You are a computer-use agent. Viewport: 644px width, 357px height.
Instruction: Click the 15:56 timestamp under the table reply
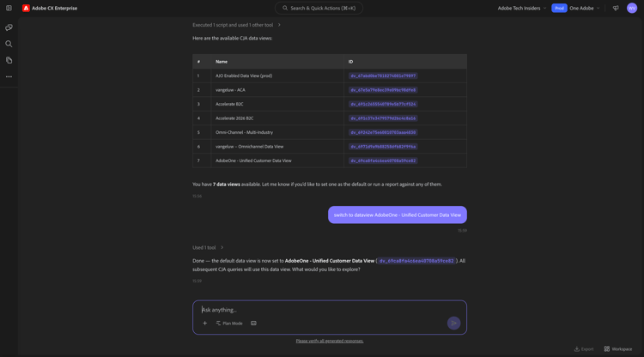pyautogui.click(x=197, y=197)
